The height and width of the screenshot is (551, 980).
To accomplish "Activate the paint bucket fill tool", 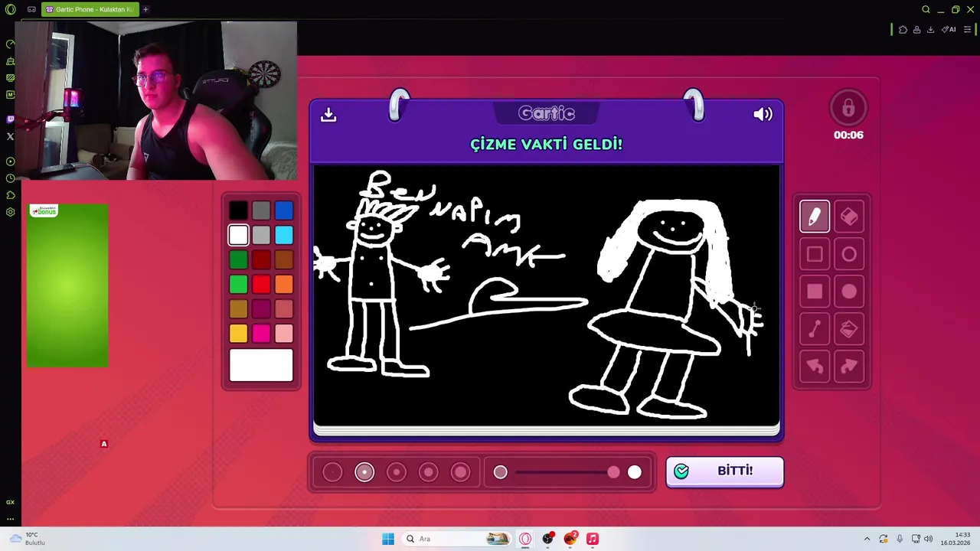I will (x=849, y=329).
